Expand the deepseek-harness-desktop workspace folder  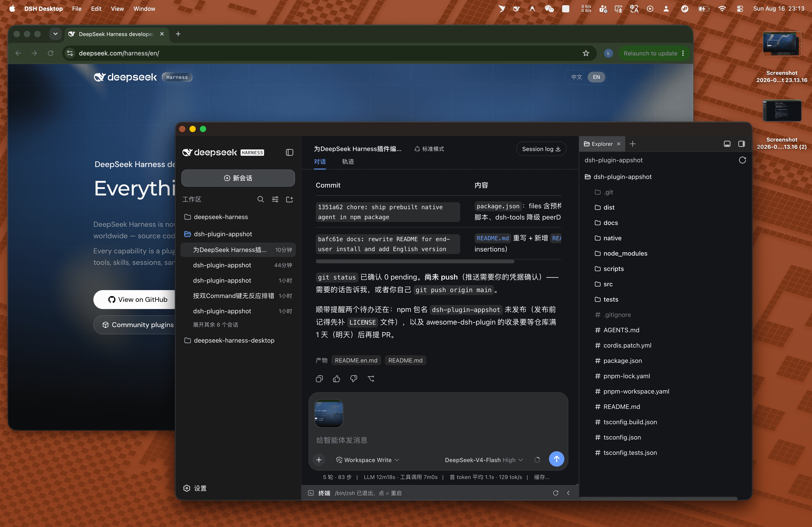238,340
